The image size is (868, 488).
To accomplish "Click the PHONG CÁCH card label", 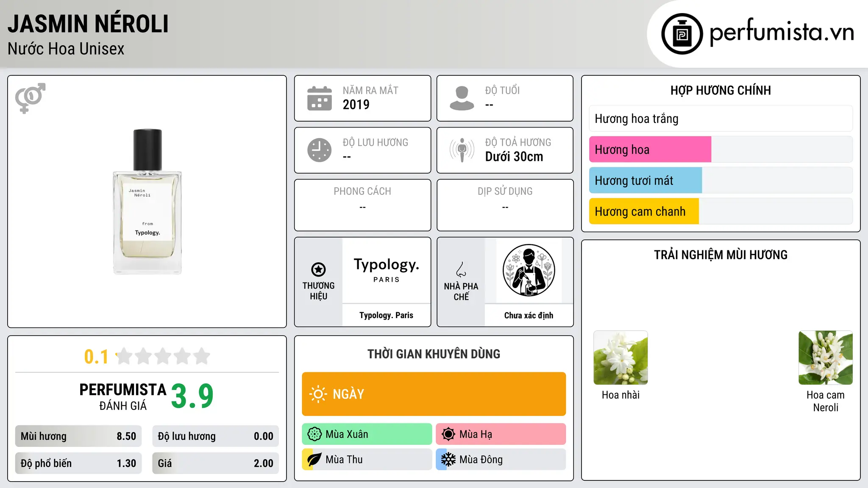I will coord(362,191).
